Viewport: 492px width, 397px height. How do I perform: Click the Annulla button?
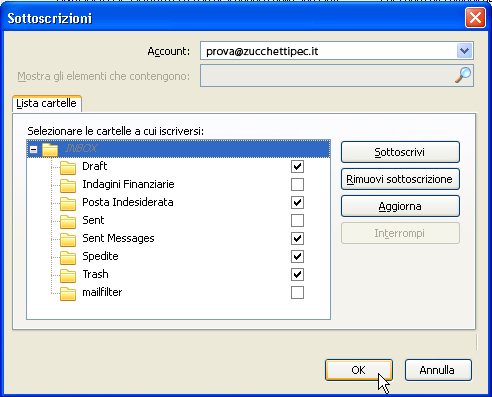click(438, 370)
